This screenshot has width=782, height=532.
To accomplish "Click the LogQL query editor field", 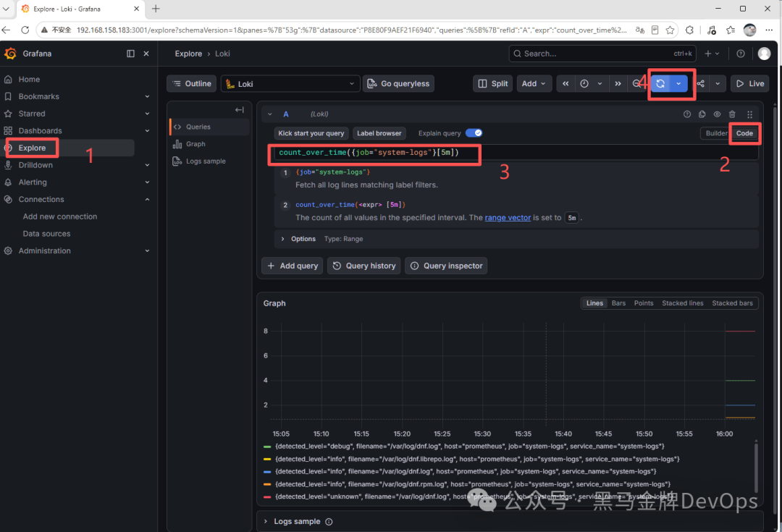I will [516, 153].
